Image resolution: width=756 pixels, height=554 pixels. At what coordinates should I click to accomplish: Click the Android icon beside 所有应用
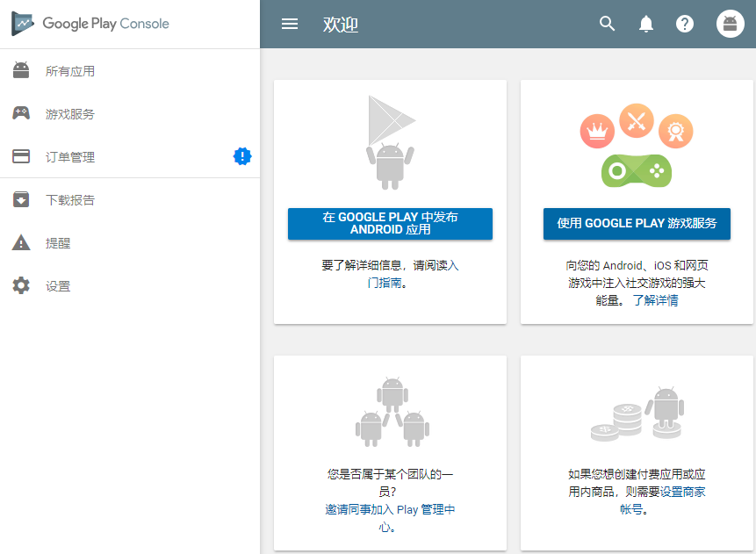pyautogui.click(x=21, y=70)
